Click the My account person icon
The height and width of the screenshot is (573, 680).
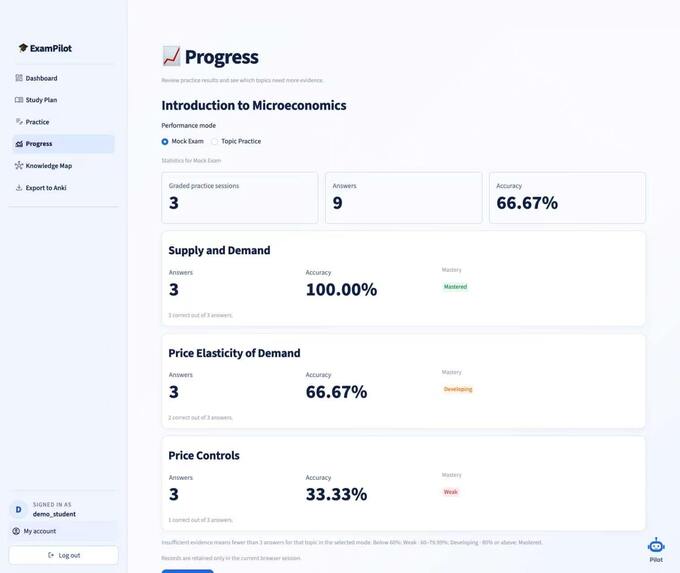click(x=16, y=531)
